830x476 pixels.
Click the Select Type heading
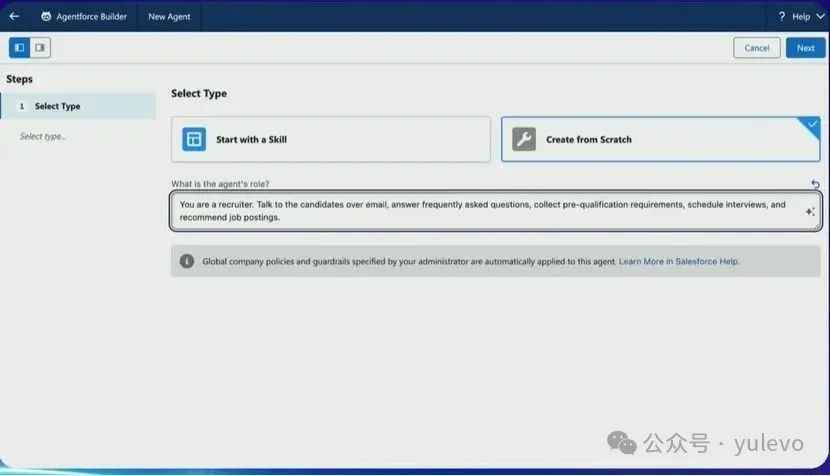(x=199, y=94)
